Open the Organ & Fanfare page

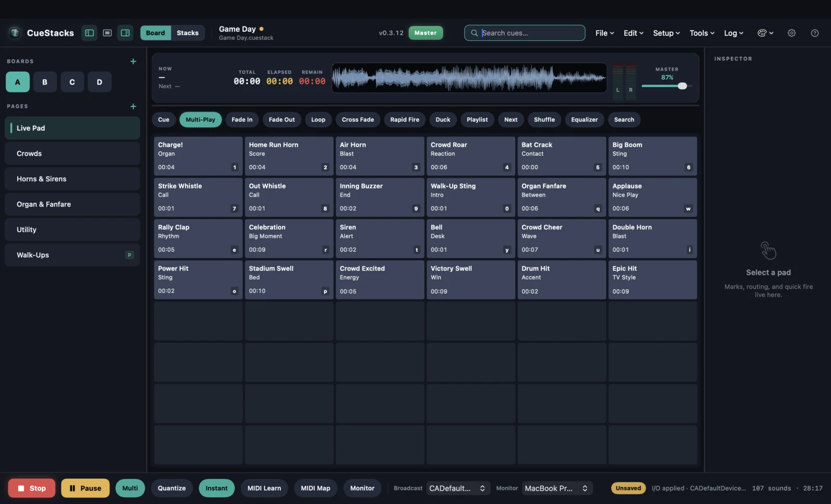pos(72,205)
